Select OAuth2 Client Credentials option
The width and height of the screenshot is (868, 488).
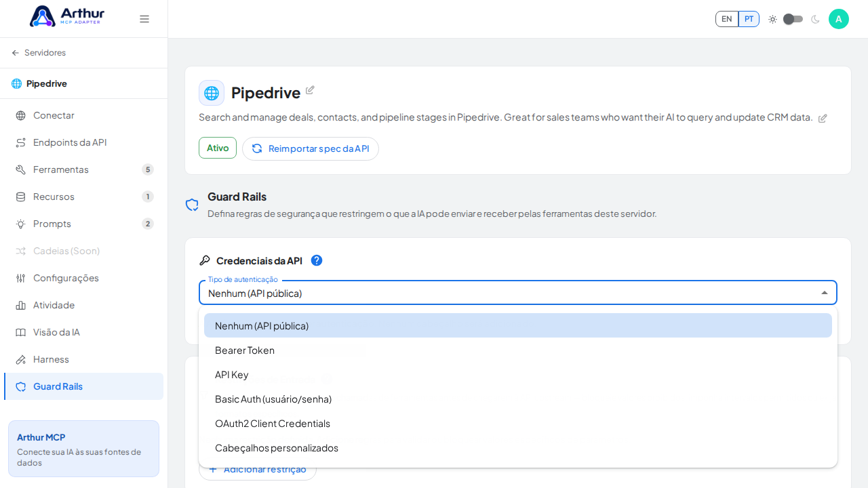click(518, 423)
